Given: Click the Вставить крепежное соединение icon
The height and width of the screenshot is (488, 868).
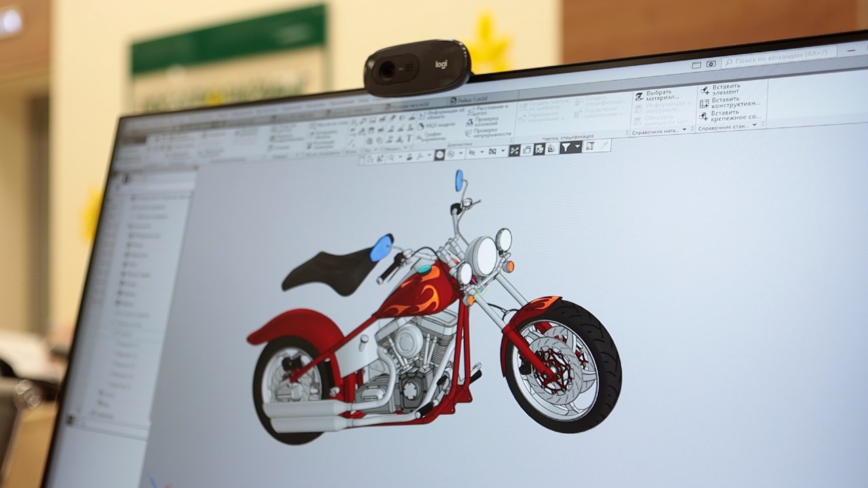Looking at the screenshot, I should pyautogui.click(x=705, y=116).
